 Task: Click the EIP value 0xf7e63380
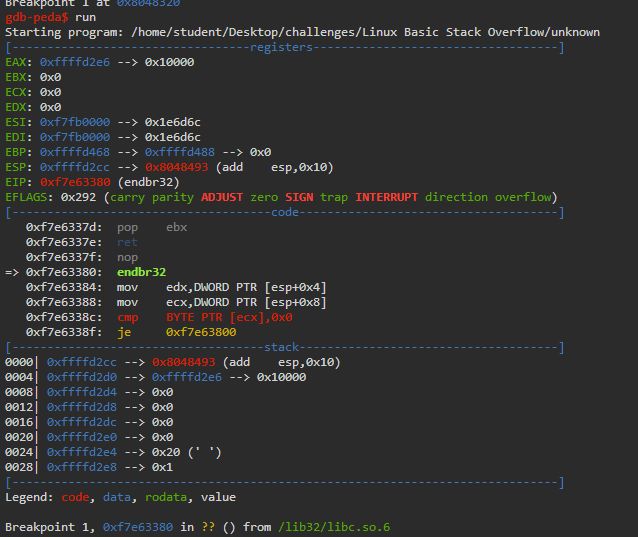coord(75,182)
